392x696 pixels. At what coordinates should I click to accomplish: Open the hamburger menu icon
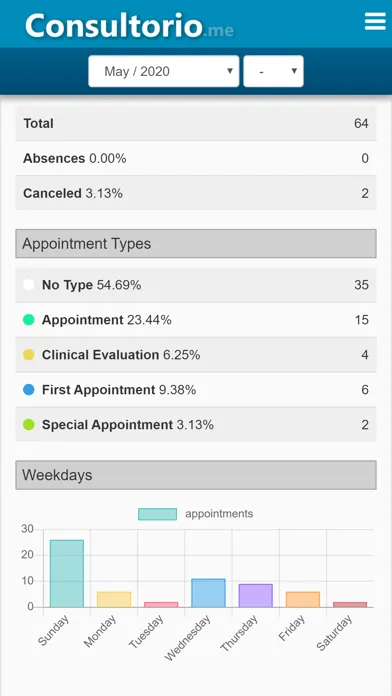click(x=375, y=21)
